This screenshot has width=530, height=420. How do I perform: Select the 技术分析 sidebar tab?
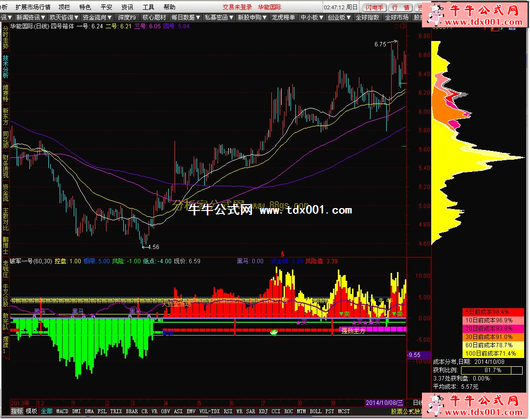click(5, 67)
